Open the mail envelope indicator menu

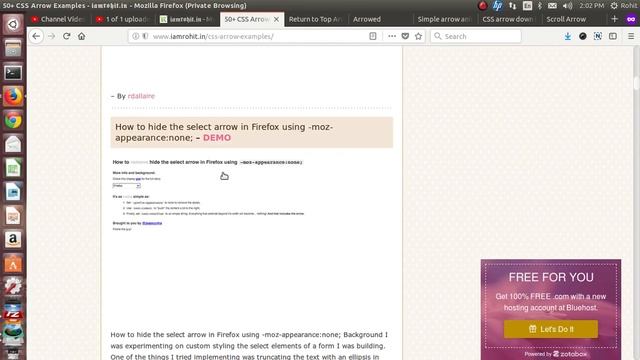552,6
